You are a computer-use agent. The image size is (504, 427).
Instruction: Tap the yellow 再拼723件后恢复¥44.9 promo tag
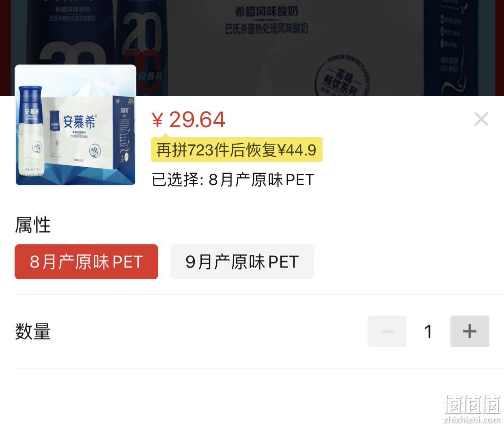pos(237,150)
